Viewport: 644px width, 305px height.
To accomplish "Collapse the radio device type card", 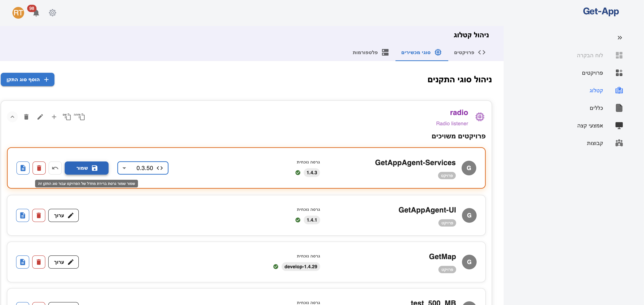I will [12, 117].
